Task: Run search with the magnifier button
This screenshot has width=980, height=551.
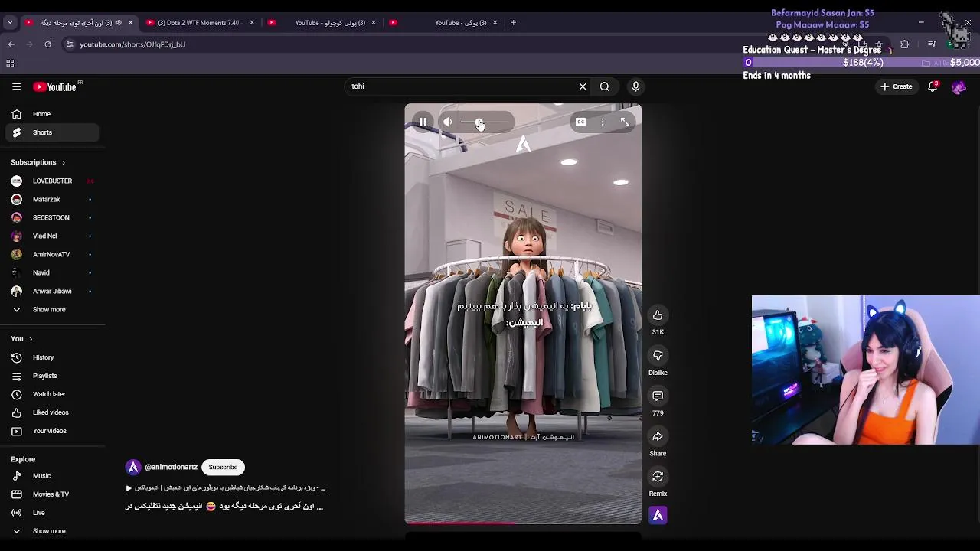Action: point(605,86)
